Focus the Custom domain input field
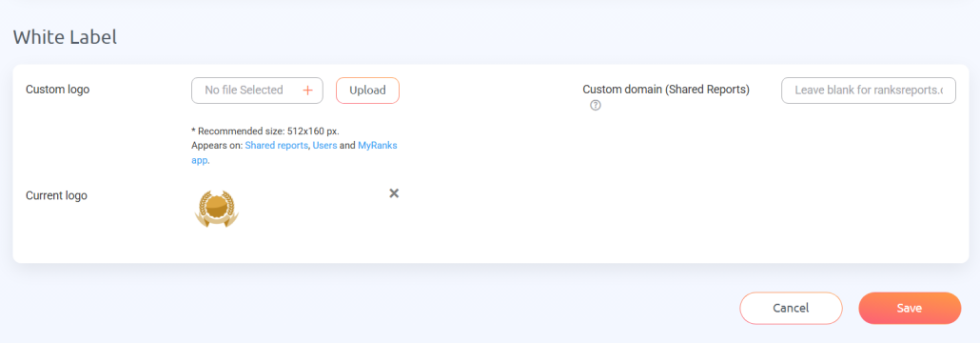980x343 pixels. click(x=869, y=91)
